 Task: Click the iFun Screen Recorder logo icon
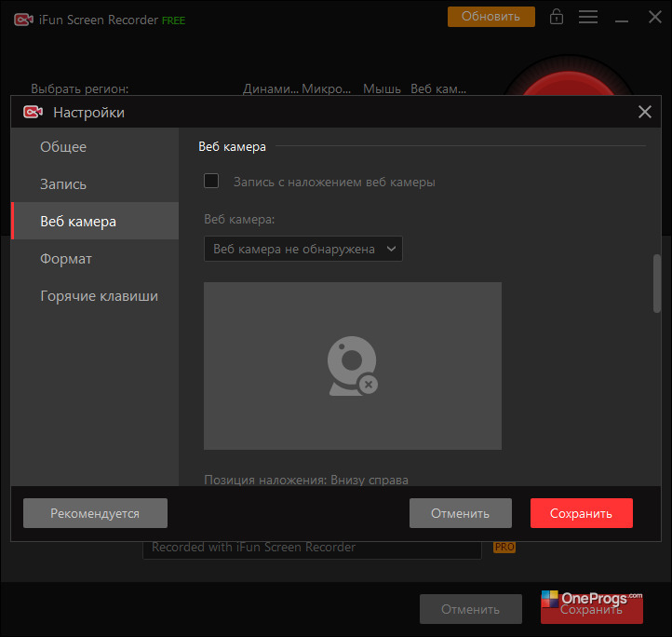click(x=23, y=20)
